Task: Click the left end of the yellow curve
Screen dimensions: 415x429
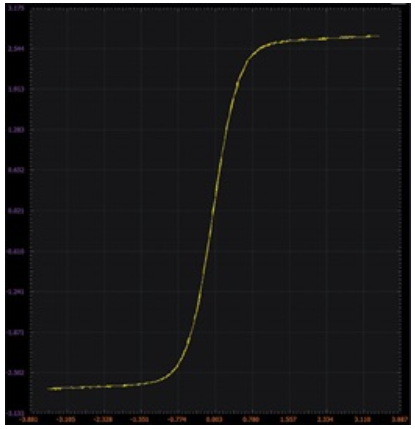Action: [x=49, y=389]
